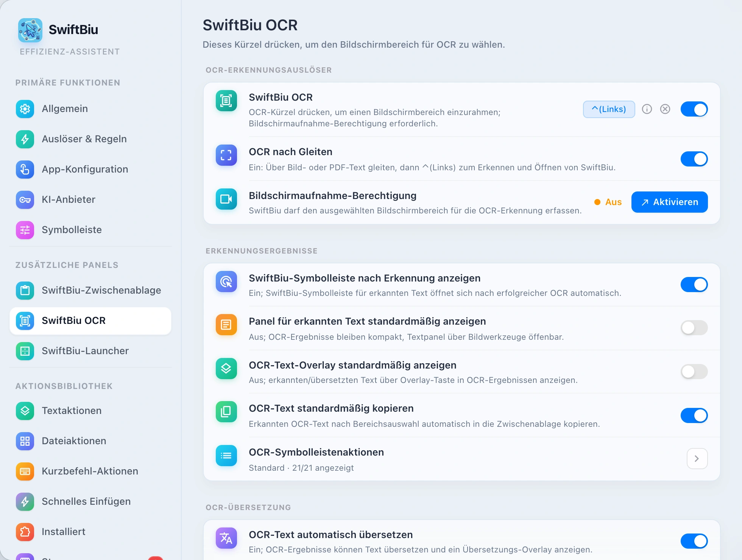Click the OCR-Text kopieren copy icon
742x560 pixels.
226,412
